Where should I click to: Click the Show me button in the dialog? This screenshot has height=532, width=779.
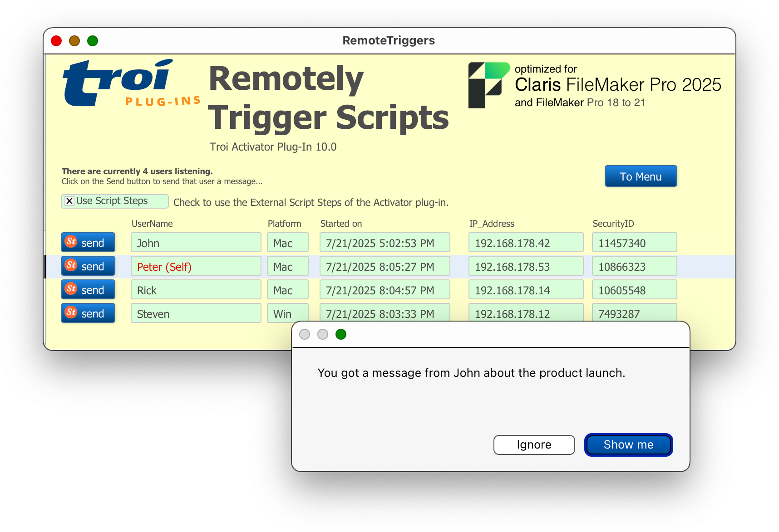pyautogui.click(x=628, y=444)
